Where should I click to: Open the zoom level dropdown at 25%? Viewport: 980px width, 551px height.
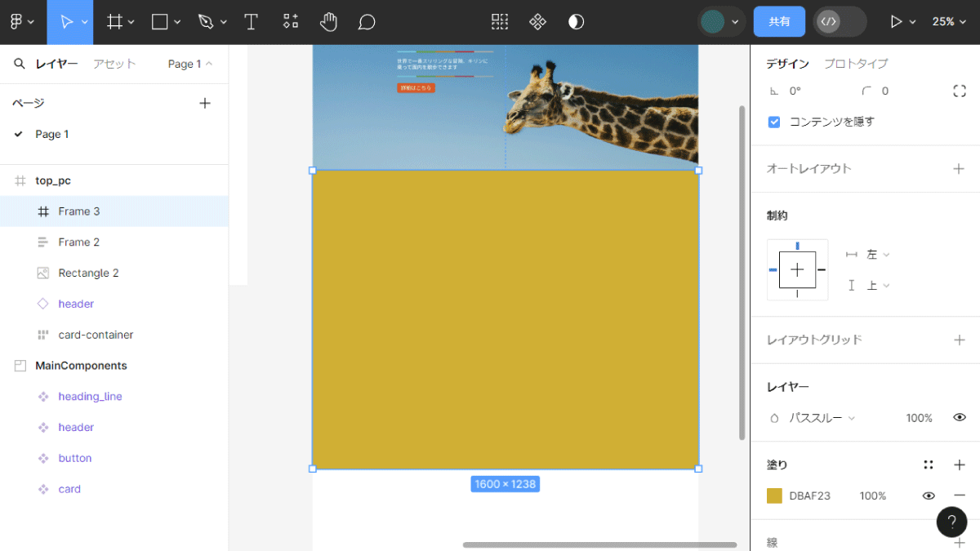click(x=948, y=22)
